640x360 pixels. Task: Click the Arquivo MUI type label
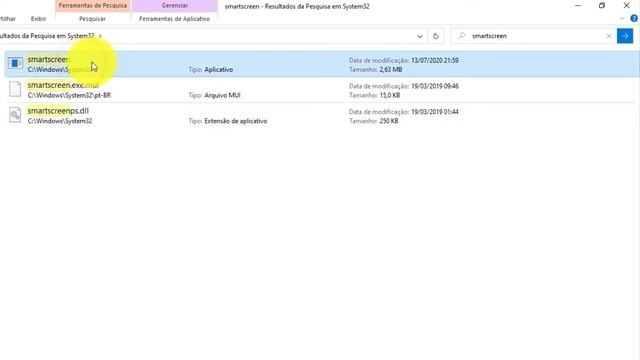pos(222,95)
